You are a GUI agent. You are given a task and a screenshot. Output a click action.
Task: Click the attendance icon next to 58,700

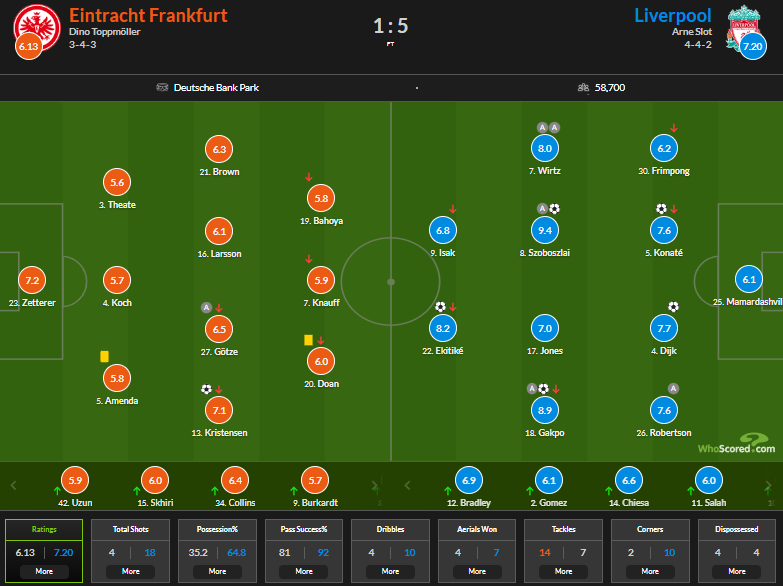tap(582, 87)
